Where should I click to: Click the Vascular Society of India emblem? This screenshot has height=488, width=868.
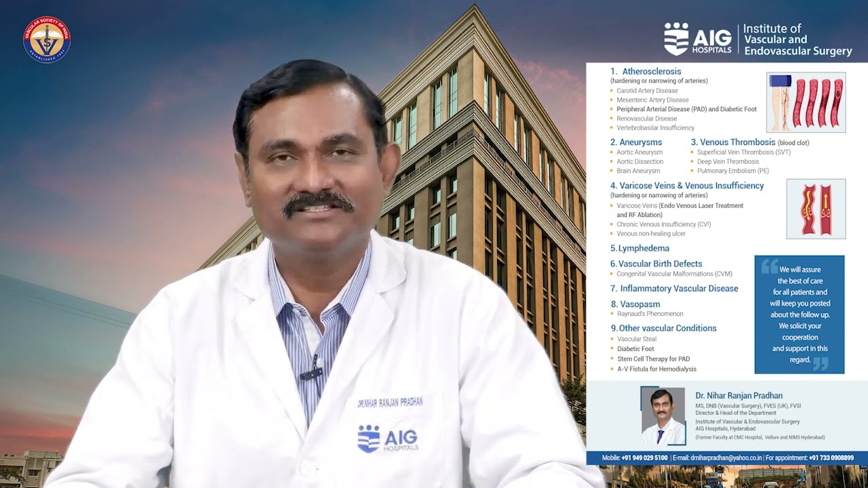[x=47, y=39]
